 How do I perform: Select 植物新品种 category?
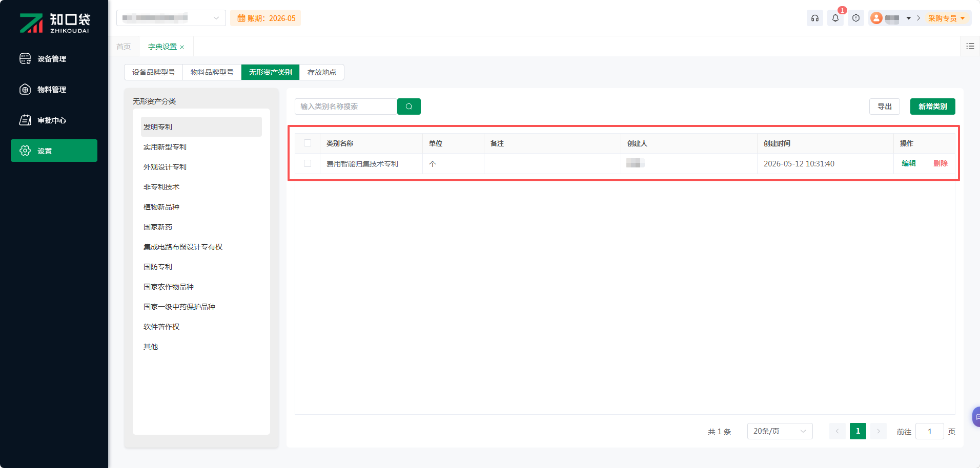coord(201,207)
